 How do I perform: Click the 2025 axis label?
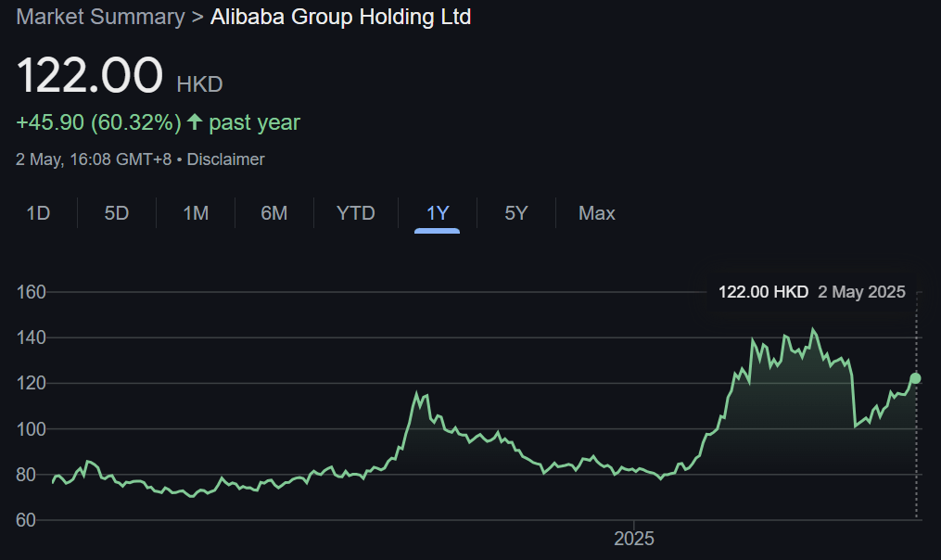[x=635, y=538]
